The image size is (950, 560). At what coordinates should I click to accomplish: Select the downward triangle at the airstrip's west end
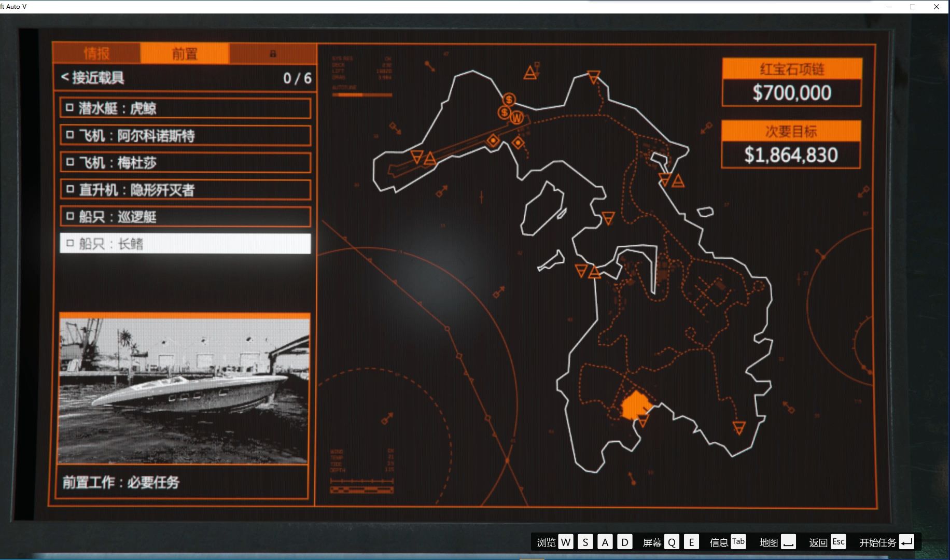click(x=416, y=157)
